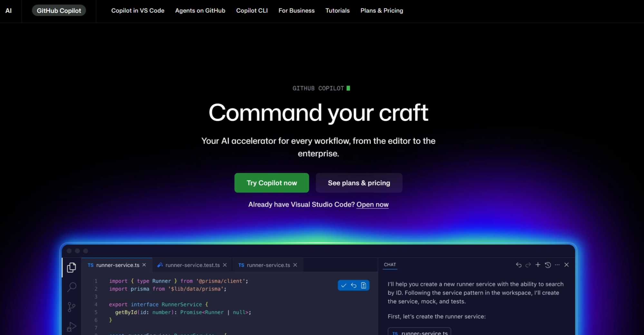Open Copilot CLI nav link
This screenshot has width=644, height=335.
click(x=252, y=11)
